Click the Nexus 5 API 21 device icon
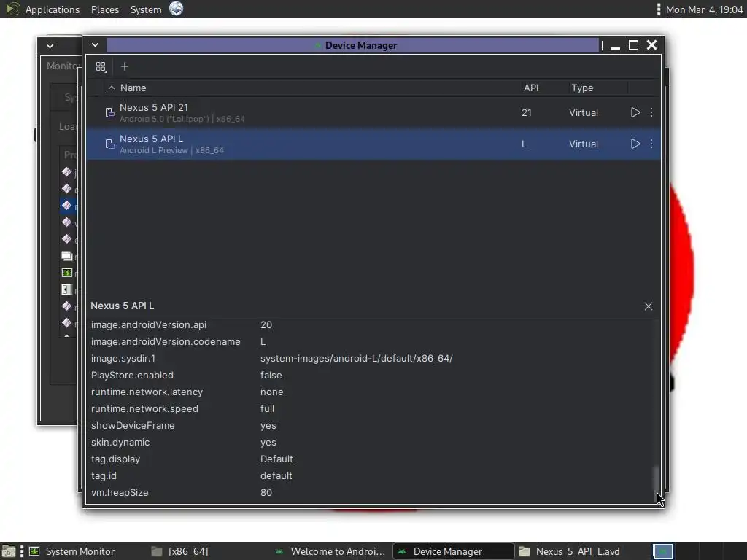 coord(109,112)
